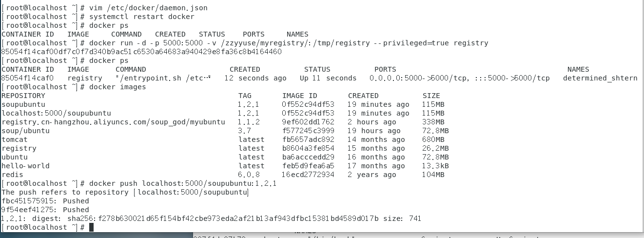
Task: Click the SIZE column header in docker images
Action: click(431, 96)
